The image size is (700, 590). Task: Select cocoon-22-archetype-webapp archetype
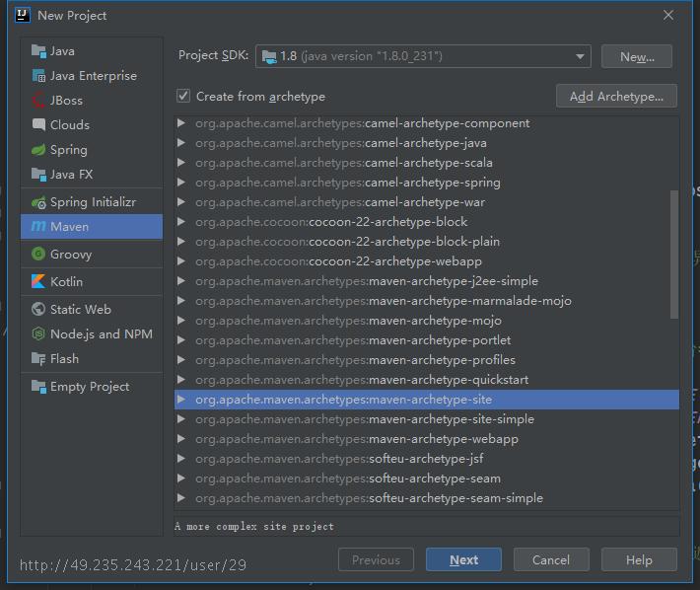tap(427, 261)
